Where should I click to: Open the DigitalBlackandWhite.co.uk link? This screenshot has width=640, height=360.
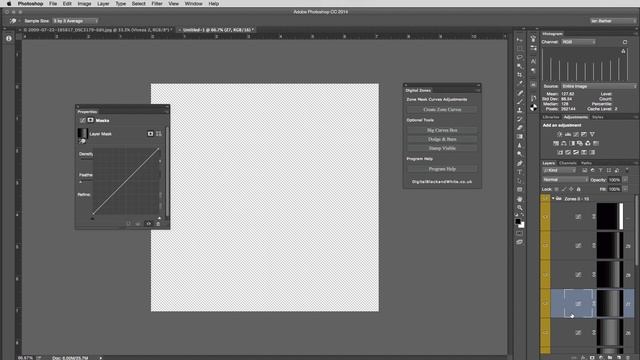pos(442,182)
